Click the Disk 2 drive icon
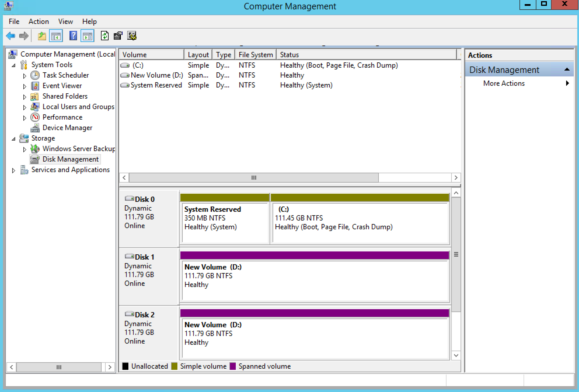This screenshot has width=579, height=392. [129, 314]
